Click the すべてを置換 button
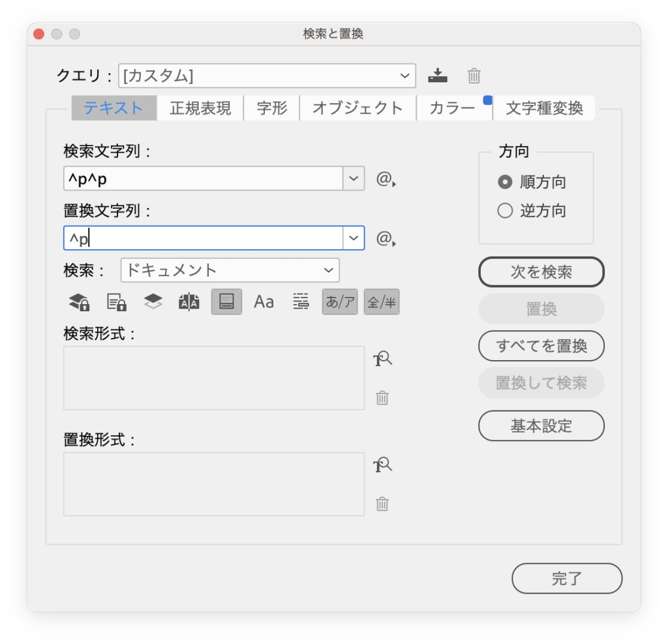Screen dimensions: 668x644 pos(541,346)
